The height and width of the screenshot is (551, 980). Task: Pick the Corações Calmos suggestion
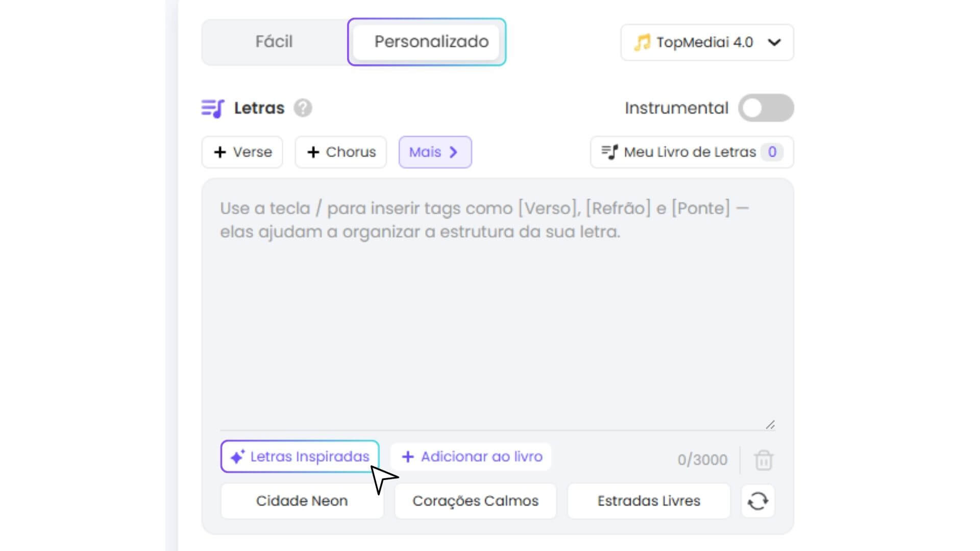click(x=475, y=501)
